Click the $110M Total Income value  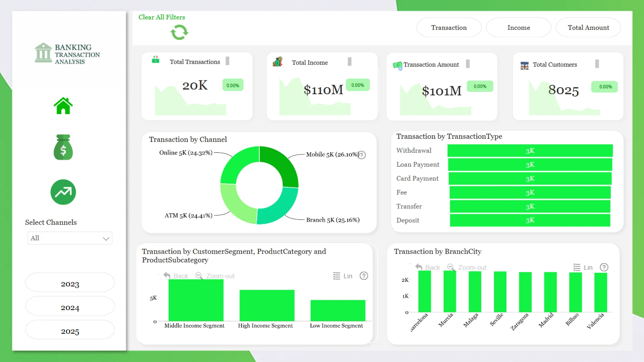(x=323, y=89)
